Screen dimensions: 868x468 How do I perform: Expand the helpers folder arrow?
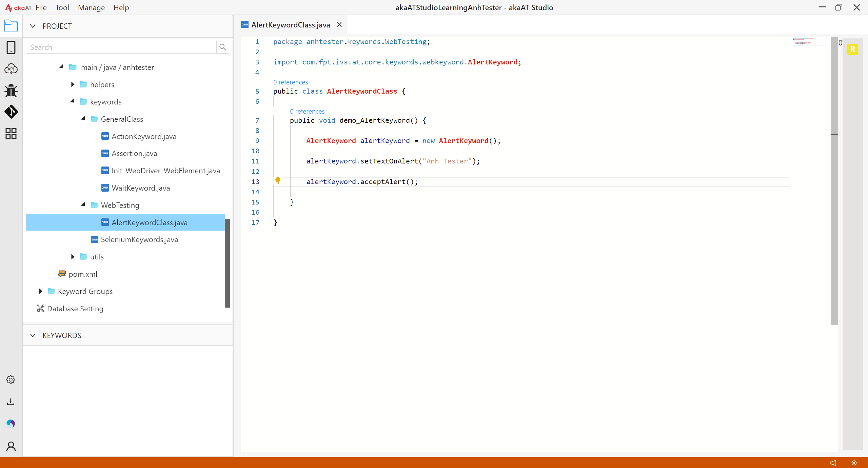click(73, 84)
